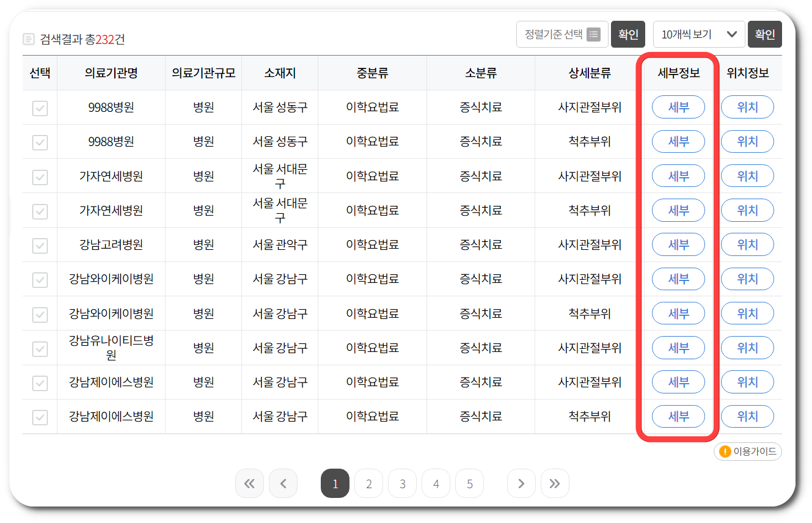
Task: Check the 가자연세병원 selection checkbox
Action: (39, 176)
